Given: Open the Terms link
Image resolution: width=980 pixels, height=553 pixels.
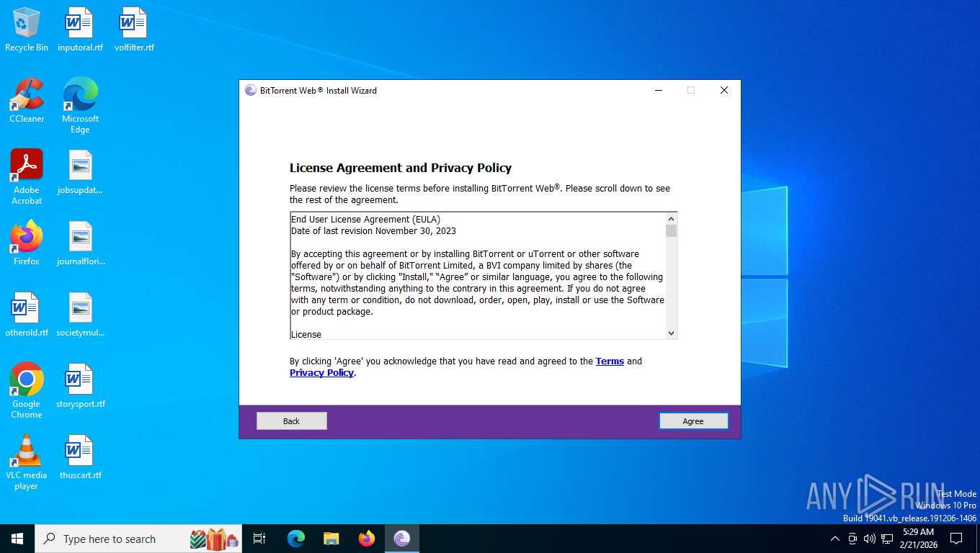Looking at the screenshot, I should click(610, 361).
